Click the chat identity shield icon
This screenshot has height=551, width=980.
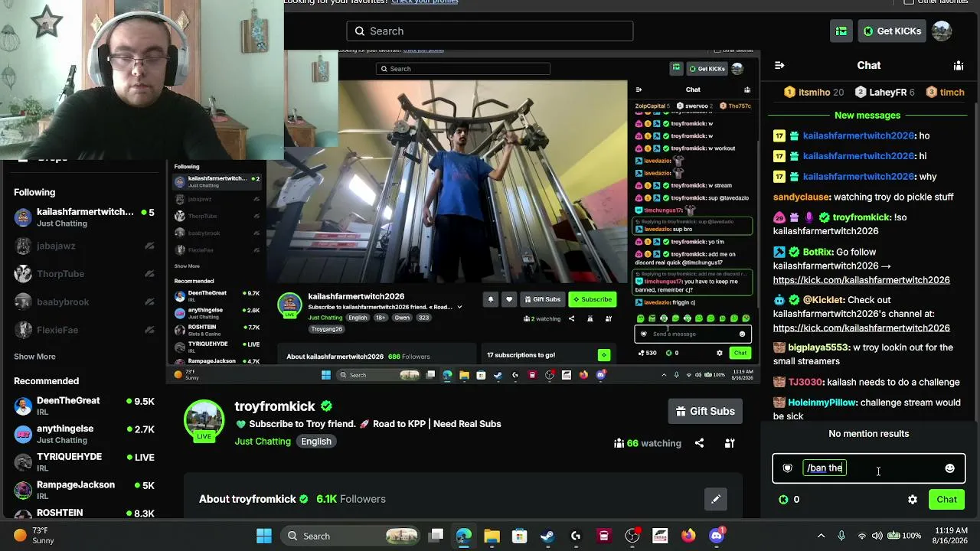click(x=787, y=468)
